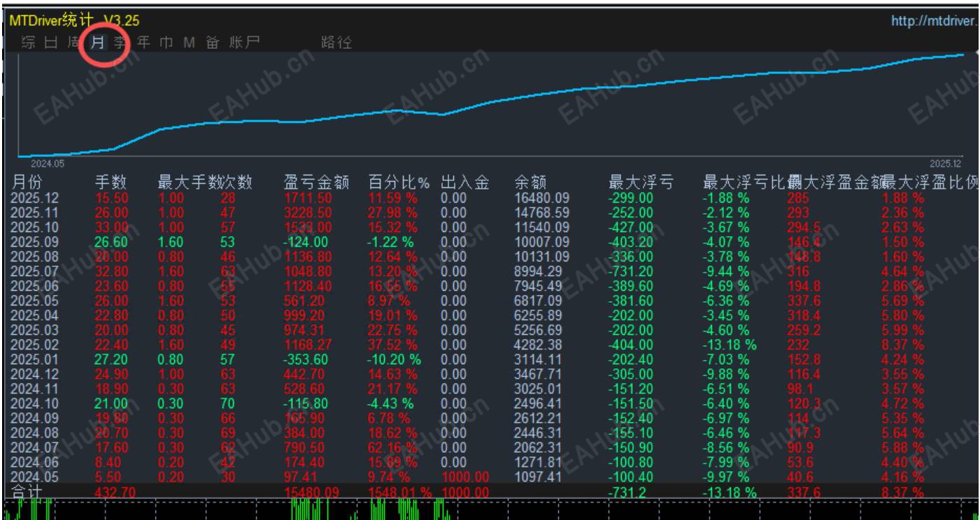Click the -13.18 % drawdown in 2025.02 row
The width and height of the screenshot is (980, 520).
coord(731,344)
